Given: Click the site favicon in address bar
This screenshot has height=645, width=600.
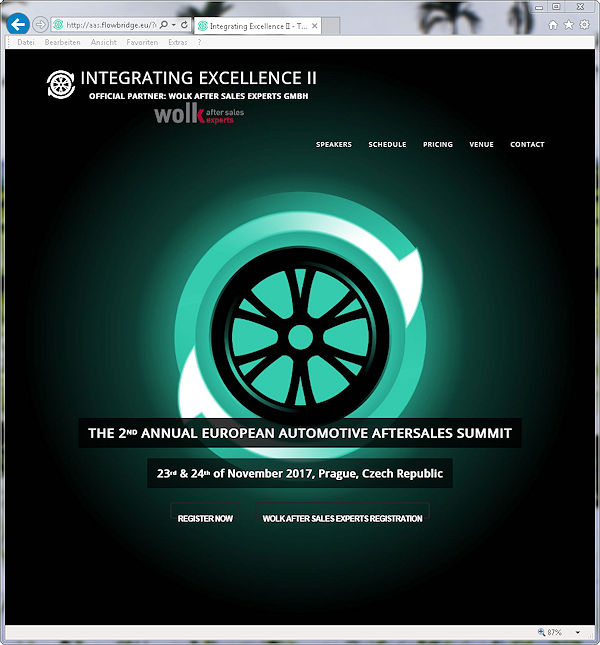Looking at the screenshot, I should click(58, 25).
